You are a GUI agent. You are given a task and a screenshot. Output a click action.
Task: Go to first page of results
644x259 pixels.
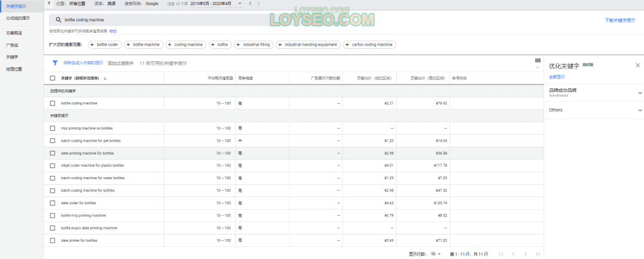[500, 254]
